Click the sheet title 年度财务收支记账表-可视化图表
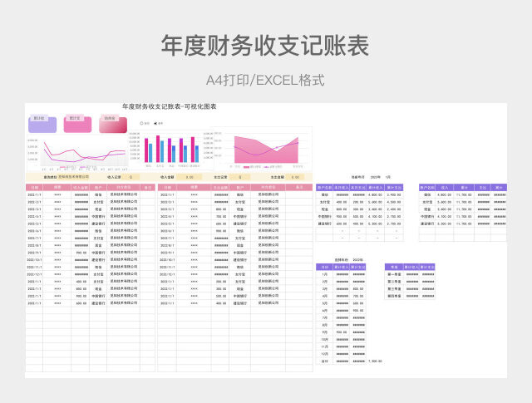532x403 pixels. pos(170,107)
